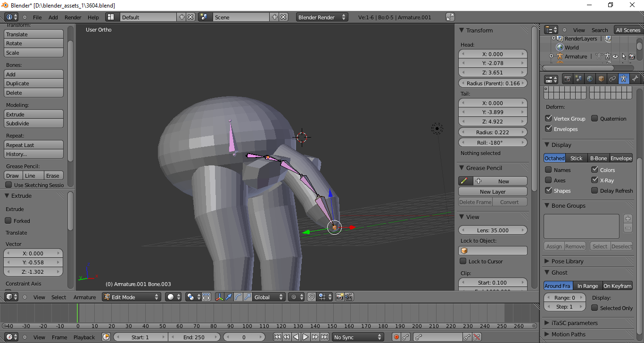Open the Render properties camera tab

coord(567,79)
